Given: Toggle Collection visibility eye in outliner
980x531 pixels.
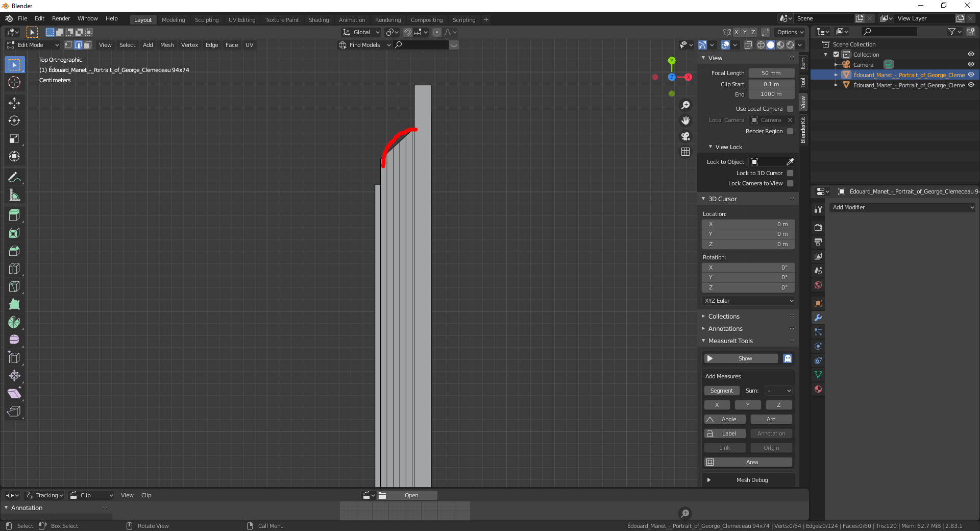Looking at the screenshot, I should tap(971, 54).
